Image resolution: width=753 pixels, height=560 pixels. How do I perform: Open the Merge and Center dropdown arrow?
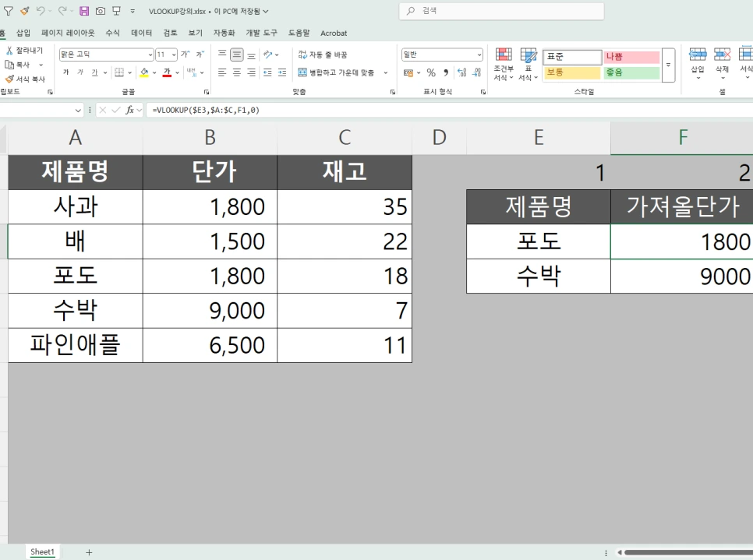coord(386,72)
